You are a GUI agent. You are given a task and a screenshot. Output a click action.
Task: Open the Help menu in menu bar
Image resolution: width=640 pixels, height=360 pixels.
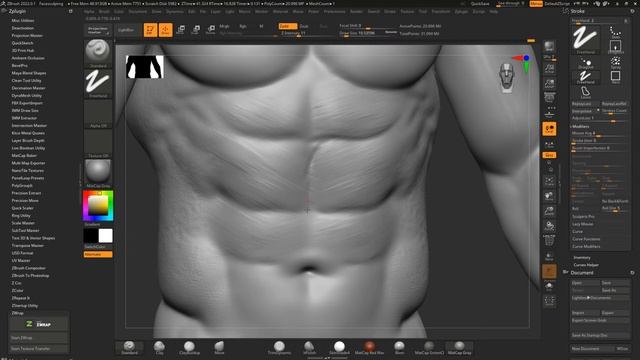(493, 12)
